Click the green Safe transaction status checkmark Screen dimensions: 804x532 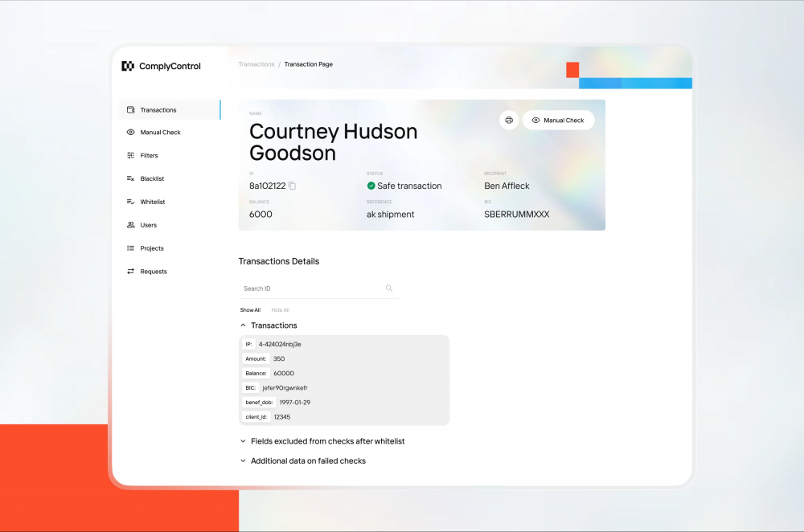371,186
